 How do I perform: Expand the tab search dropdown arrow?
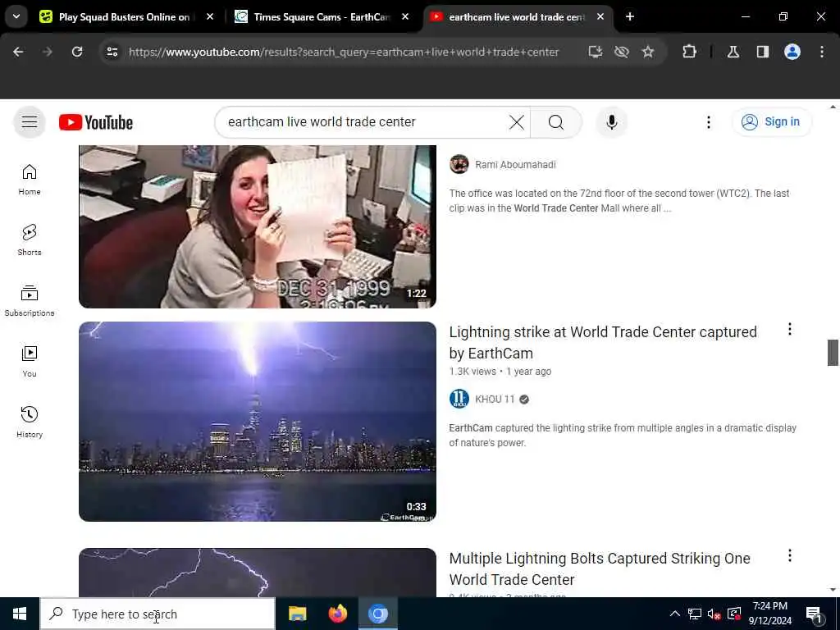[16, 16]
